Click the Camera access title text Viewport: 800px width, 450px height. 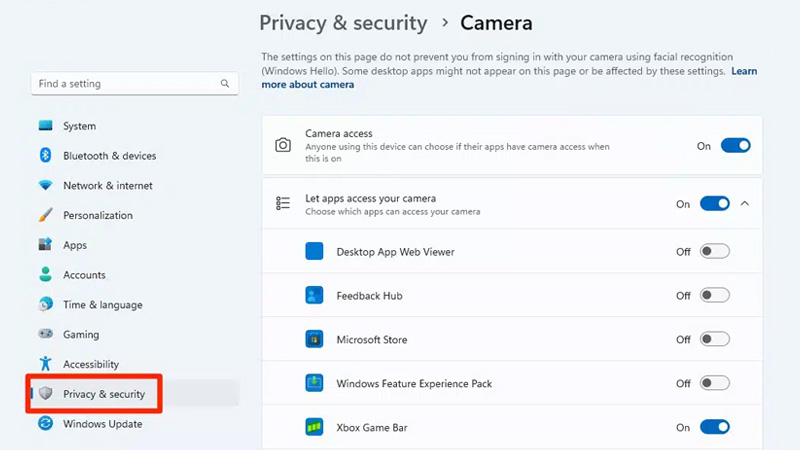pyautogui.click(x=339, y=133)
